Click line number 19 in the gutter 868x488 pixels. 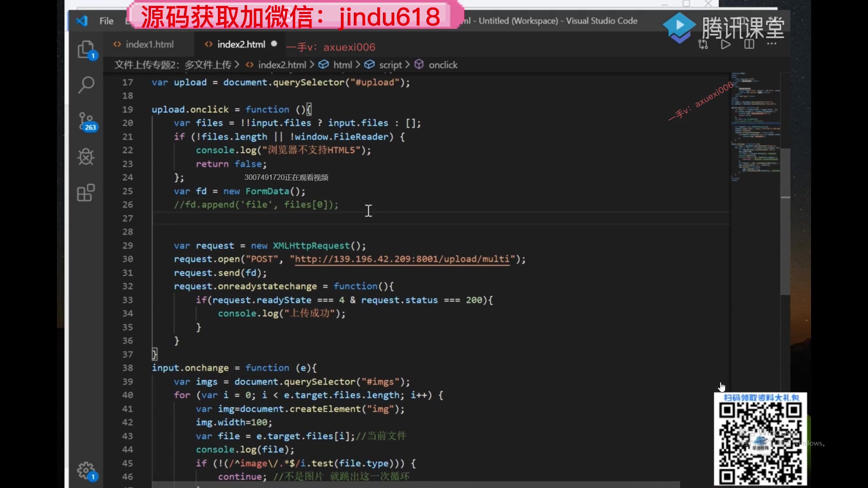[127, 109]
